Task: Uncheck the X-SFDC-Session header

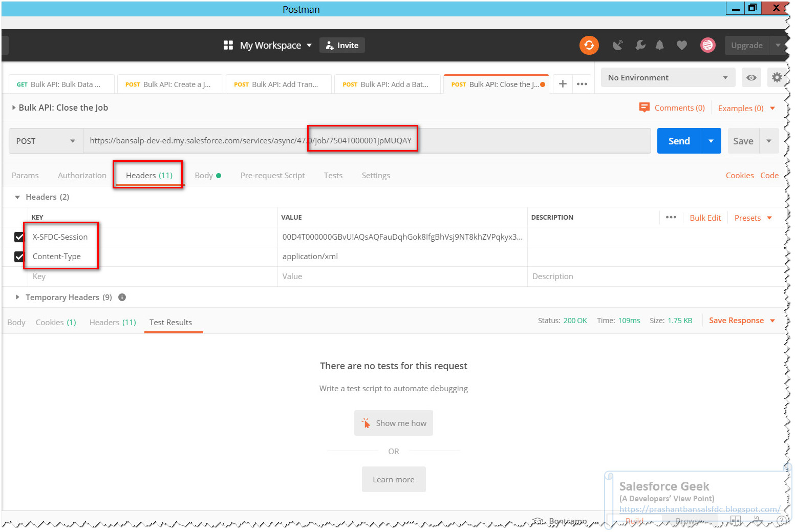Action: coord(19,237)
